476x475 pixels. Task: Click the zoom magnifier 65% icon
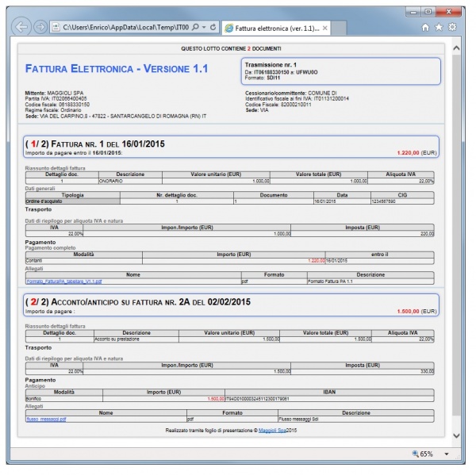pos(415,454)
